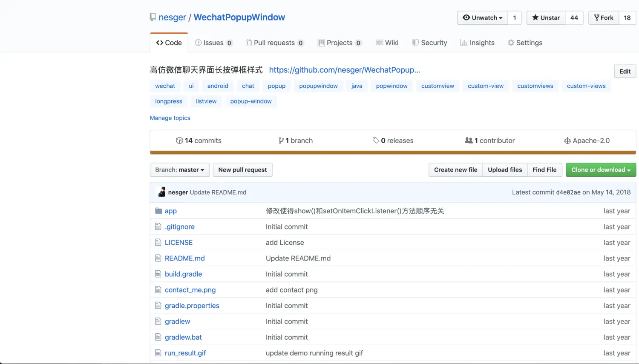Image resolution: width=639 pixels, height=364 pixels.
Task: Open the Unwatch dropdown
Action: click(x=483, y=17)
